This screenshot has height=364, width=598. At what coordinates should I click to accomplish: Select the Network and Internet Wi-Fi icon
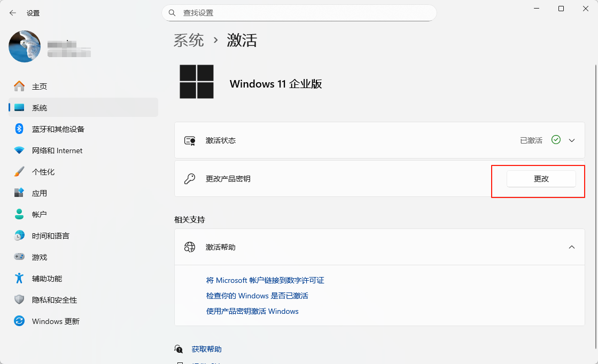[x=19, y=151]
